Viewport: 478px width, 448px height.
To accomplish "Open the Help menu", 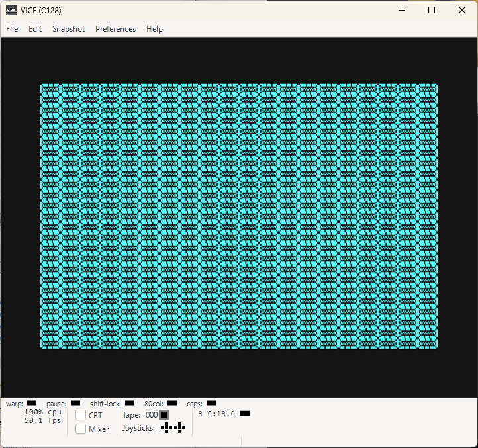I will [154, 29].
